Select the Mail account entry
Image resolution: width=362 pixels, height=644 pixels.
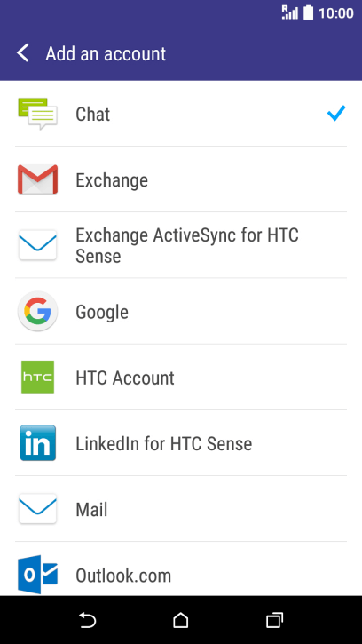181,508
